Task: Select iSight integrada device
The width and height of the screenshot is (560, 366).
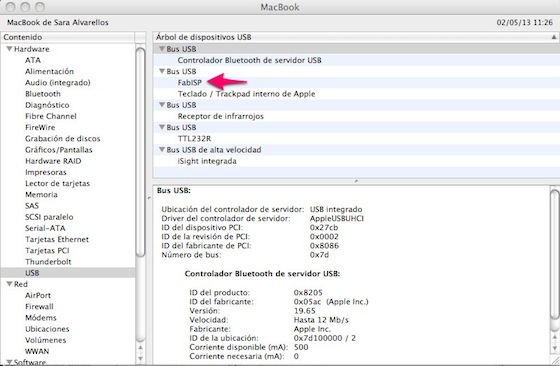Action: pyautogui.click(x=207, y=161)
